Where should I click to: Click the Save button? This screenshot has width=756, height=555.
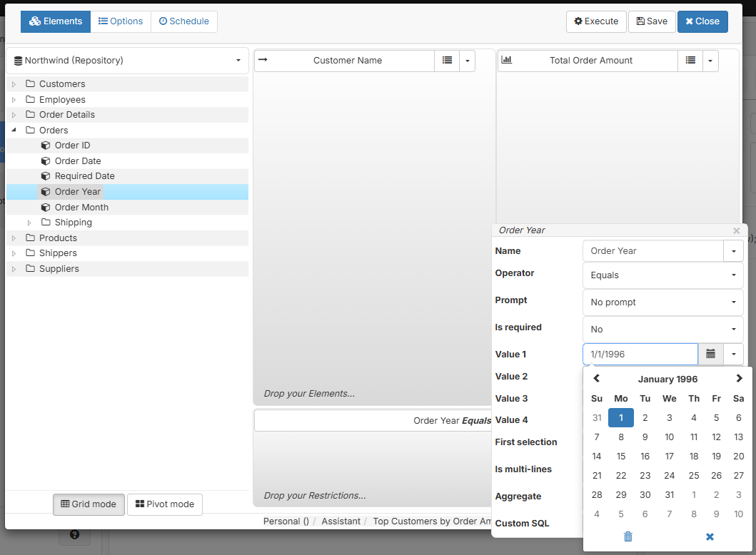point(651,21)
